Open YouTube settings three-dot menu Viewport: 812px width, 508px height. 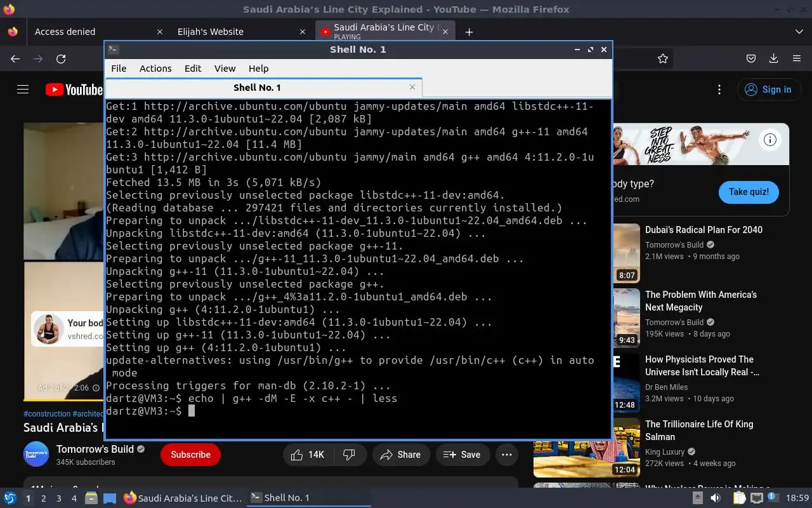point(719,90)
